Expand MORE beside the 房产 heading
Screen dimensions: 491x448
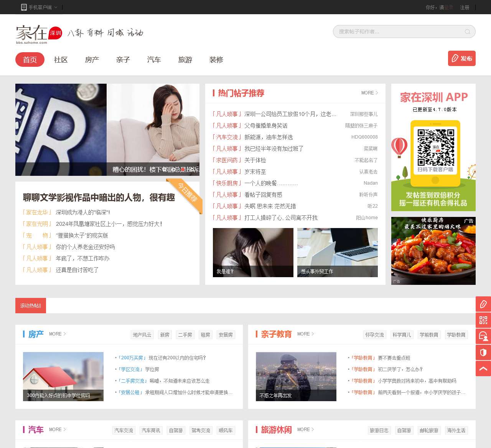(58, 334)
